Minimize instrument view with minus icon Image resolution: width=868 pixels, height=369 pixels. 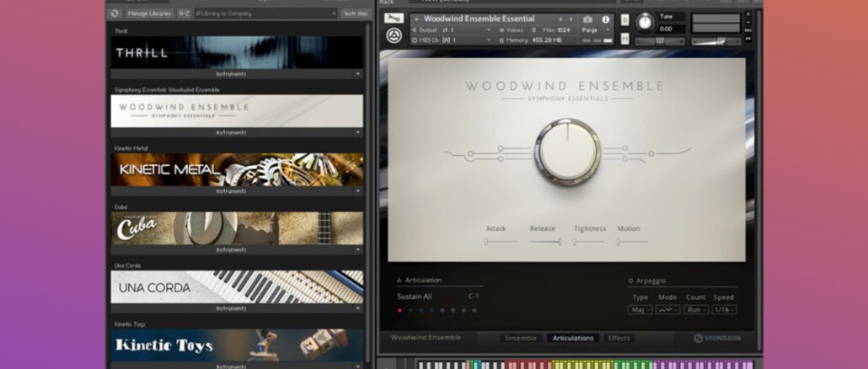click(x=748, y=22)
